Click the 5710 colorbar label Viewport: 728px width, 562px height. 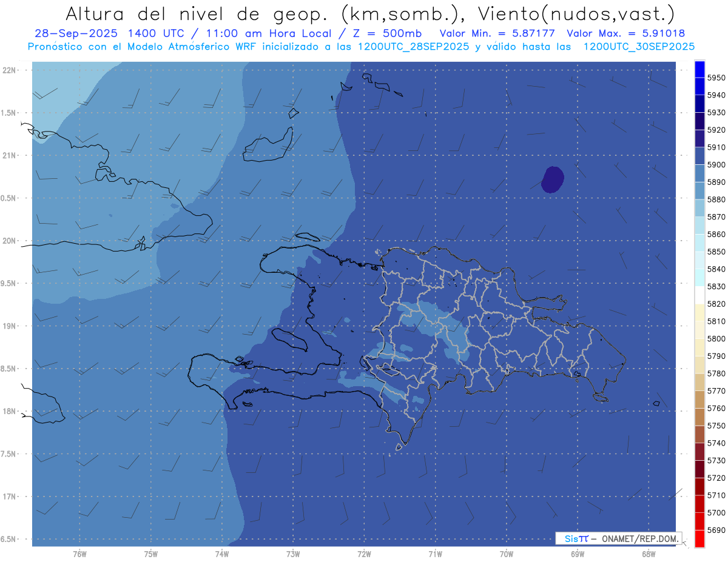click(x=716, y=495)
